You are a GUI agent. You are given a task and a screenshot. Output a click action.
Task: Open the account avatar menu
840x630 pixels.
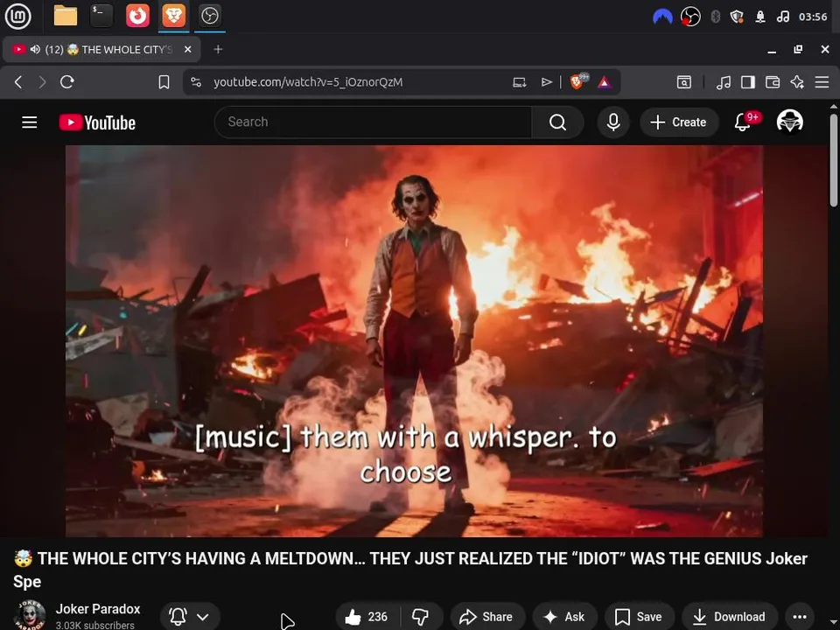(789, 122)
